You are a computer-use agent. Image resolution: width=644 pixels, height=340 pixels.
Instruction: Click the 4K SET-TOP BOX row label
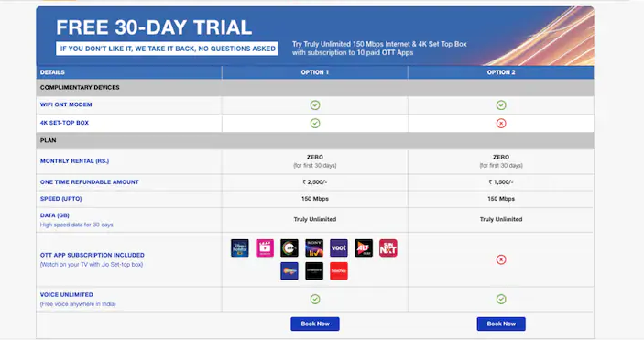(64, 123)
